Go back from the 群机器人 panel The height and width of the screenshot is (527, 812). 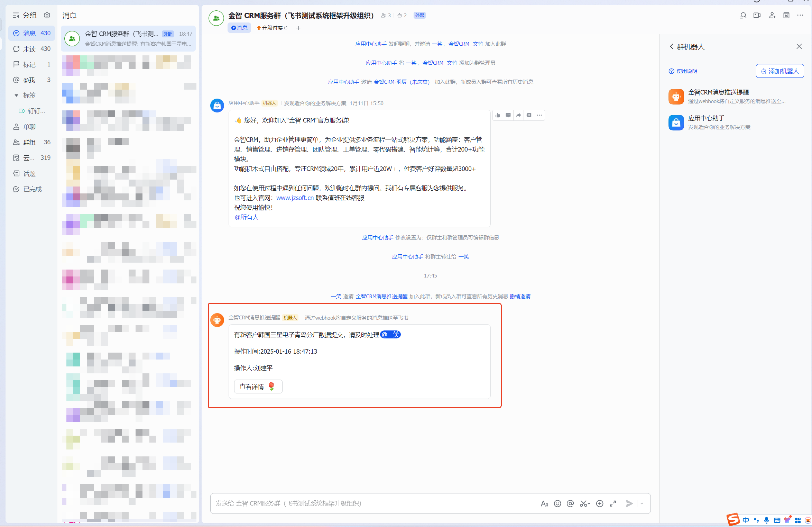672,46
